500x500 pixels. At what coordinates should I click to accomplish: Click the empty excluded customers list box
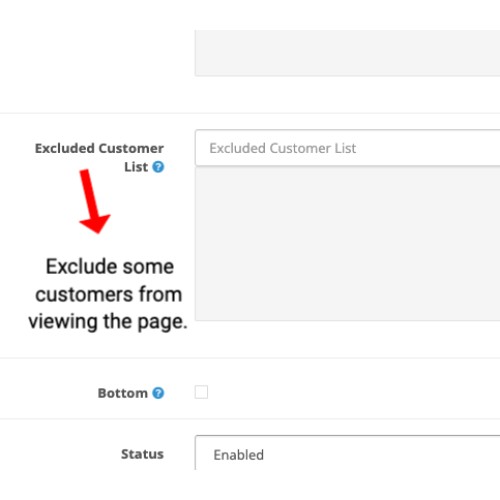pos(347,244)
